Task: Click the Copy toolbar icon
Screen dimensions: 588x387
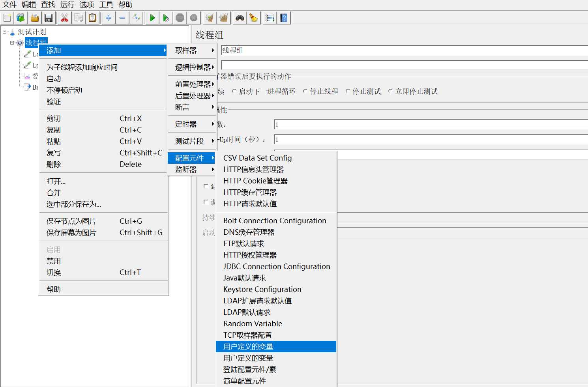Action: 79,18
